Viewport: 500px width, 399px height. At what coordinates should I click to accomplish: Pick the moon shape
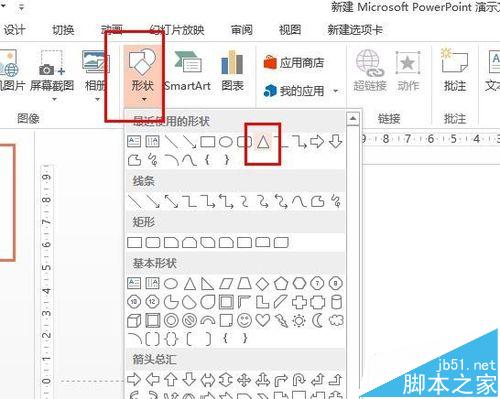317,320
